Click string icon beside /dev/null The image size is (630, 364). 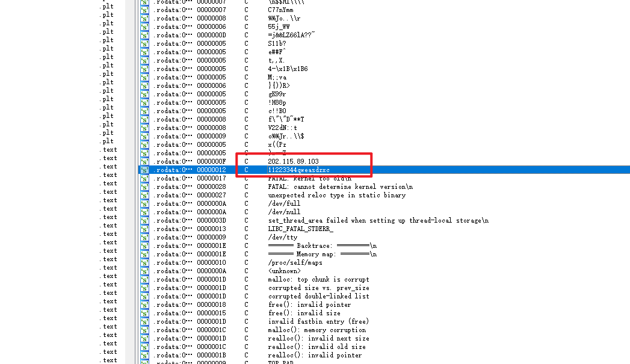point(144,212)
